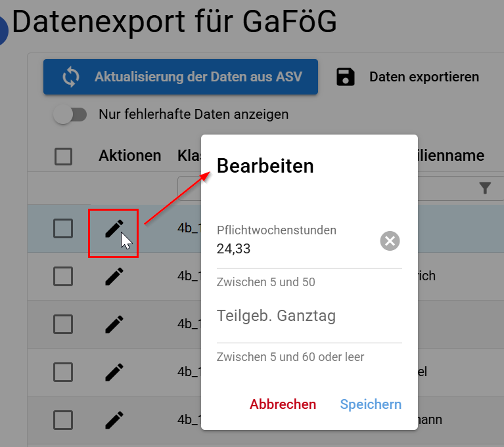Screen dimensions: 504x447
Task: Cancel the dialog with Abbrechen
Action: point(283,404)
